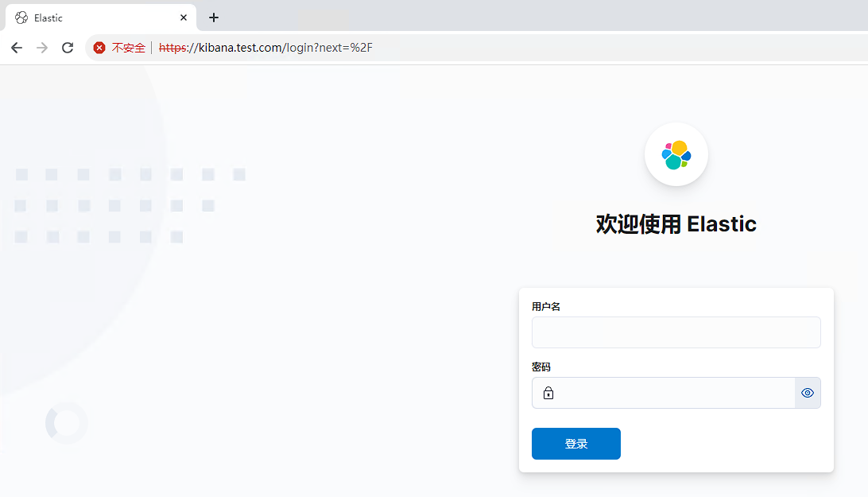Click the kibana.test.com URL in address bar

265,48
